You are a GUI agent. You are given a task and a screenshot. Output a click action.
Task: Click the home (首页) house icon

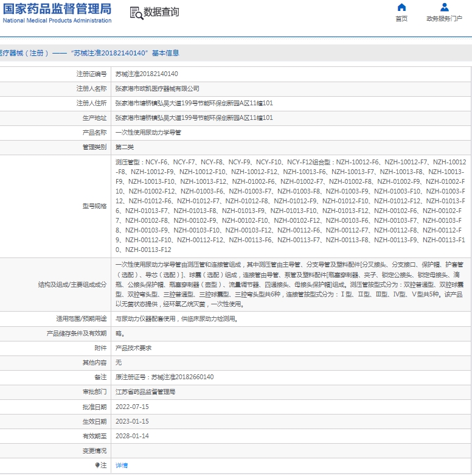pyautogui.click(x=401, y=7)
